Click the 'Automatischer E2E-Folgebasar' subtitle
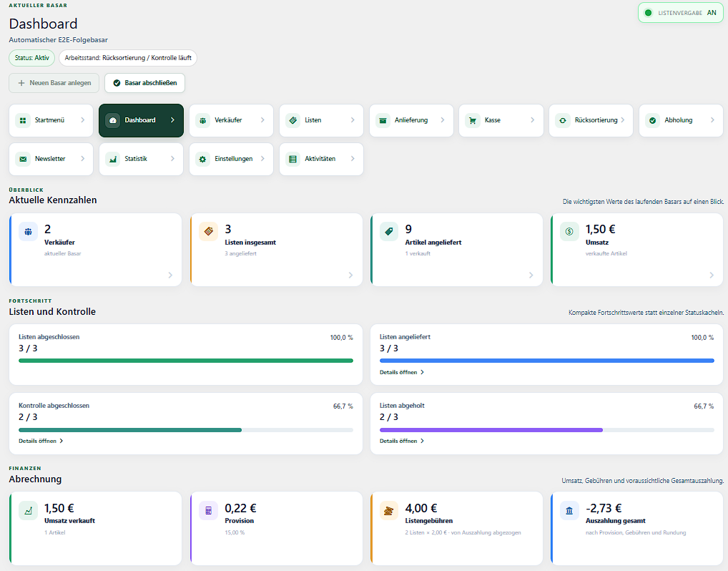728x571 pixels. tap(59, 40)
